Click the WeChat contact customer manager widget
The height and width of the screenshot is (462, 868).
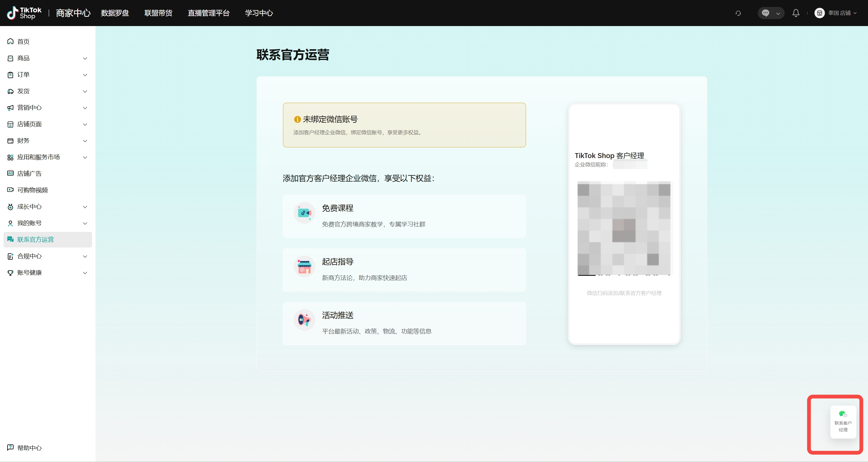843,421
